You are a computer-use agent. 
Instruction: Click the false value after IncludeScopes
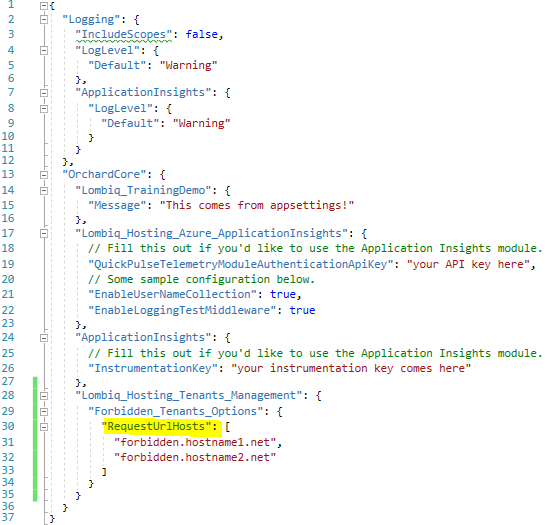(x=202, y=34)
